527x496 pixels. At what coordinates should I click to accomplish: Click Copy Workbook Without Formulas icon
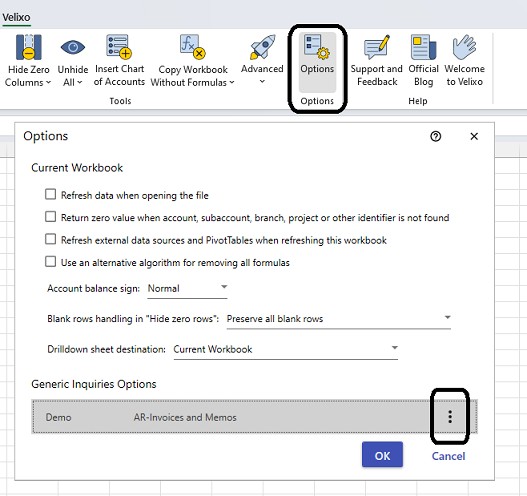coord(193,46)
